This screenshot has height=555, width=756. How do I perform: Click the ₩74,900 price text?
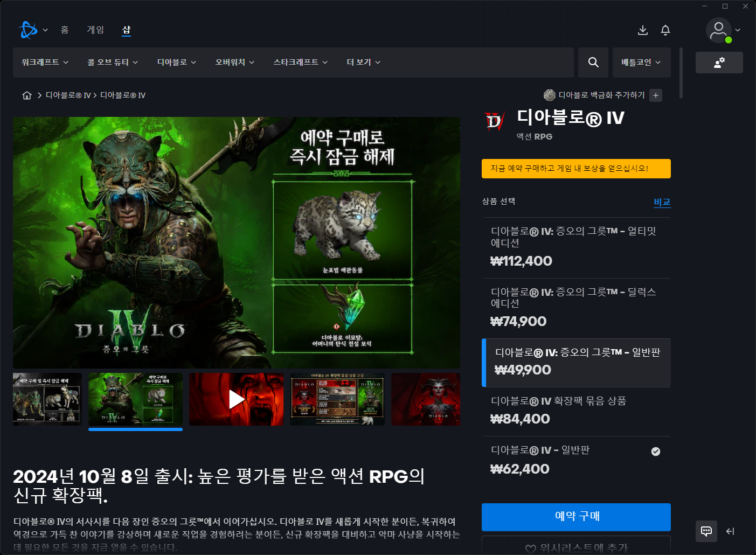[518, 322]
